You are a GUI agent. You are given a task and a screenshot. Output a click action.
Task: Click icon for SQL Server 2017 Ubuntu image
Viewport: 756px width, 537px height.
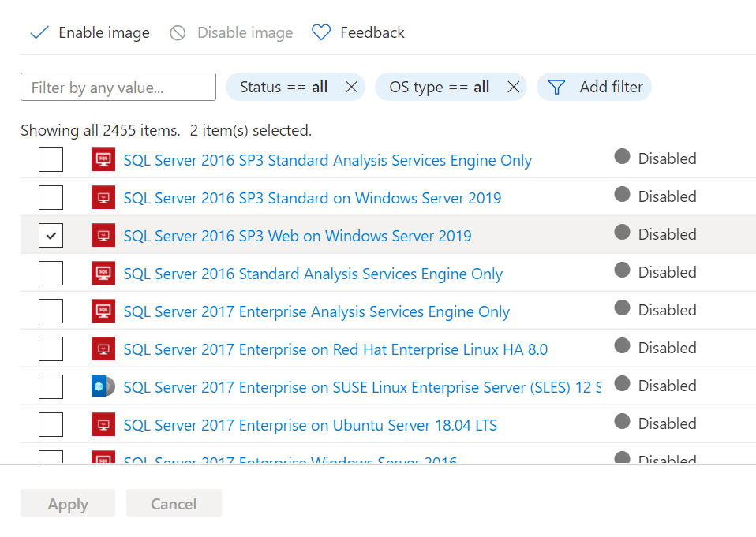(x=103, y=425)
